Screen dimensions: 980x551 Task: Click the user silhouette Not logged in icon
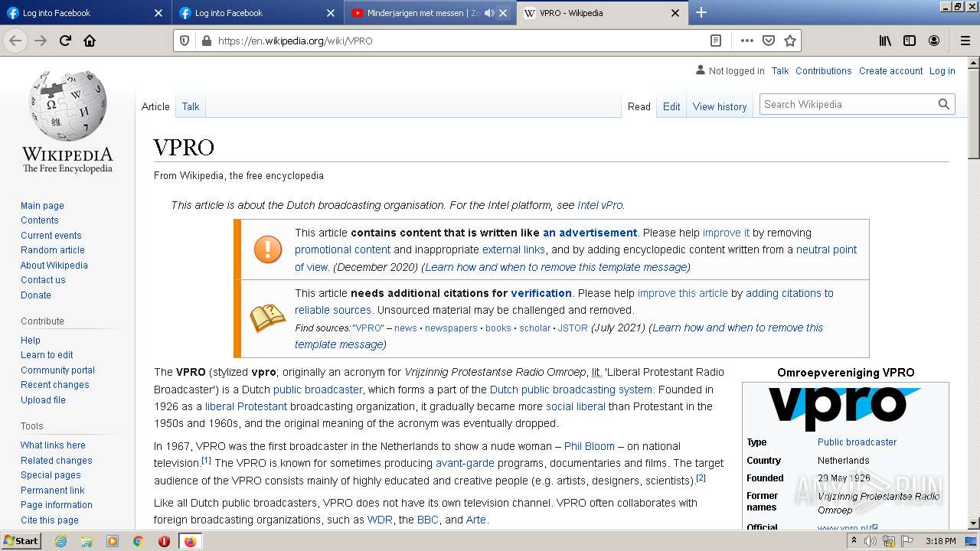click(x=700, y=70)
